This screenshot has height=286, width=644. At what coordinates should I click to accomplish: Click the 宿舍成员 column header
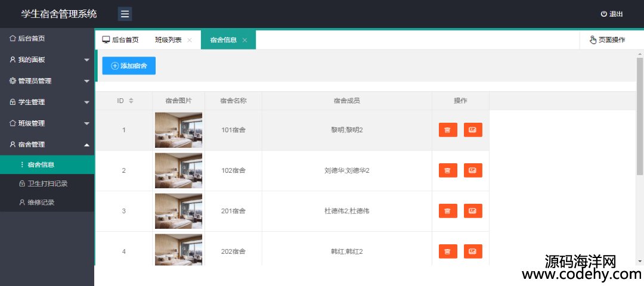coord(347,101)
